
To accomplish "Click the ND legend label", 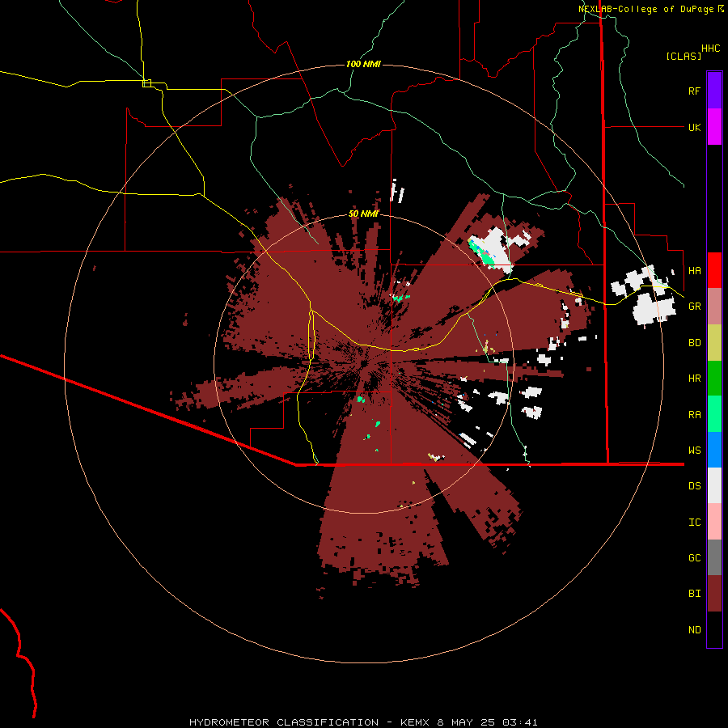I will [694, 630].
